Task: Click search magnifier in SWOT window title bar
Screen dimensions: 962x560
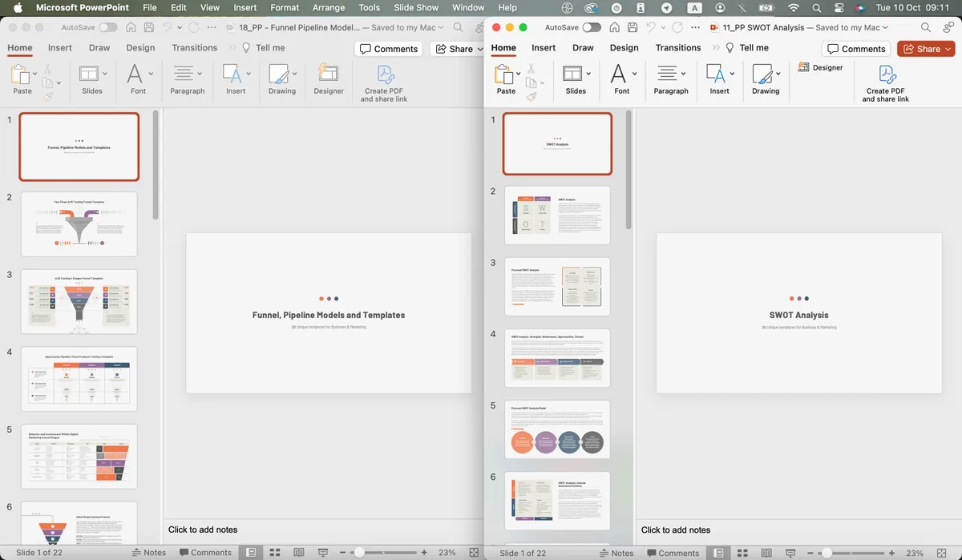Action: pyautogui.click(x=926, y=27)
